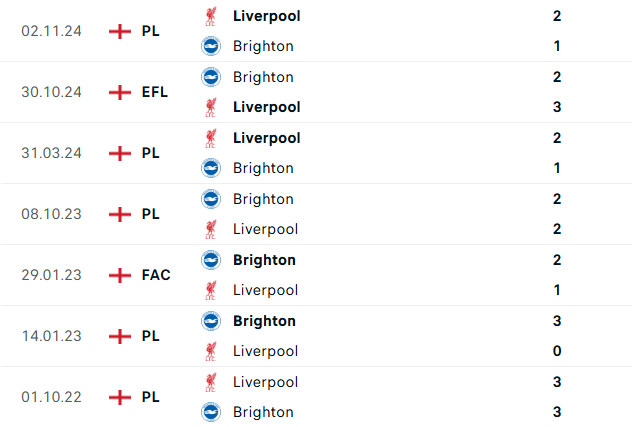Click Liverpool crest in 31.03.24 match
Screen dimensions: 632x427
[210, 138]
